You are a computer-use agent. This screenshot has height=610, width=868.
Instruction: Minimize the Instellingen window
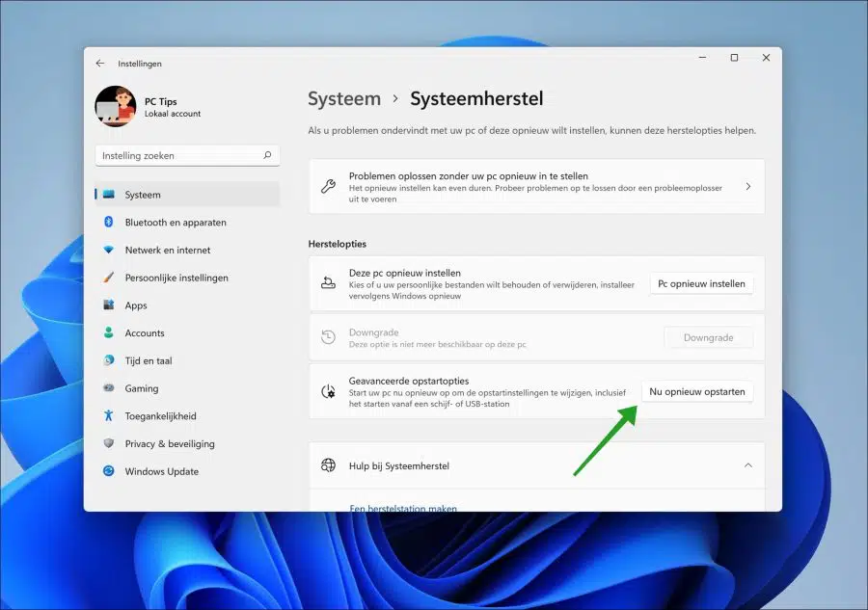pyautogui.click(x=702, y=58)
